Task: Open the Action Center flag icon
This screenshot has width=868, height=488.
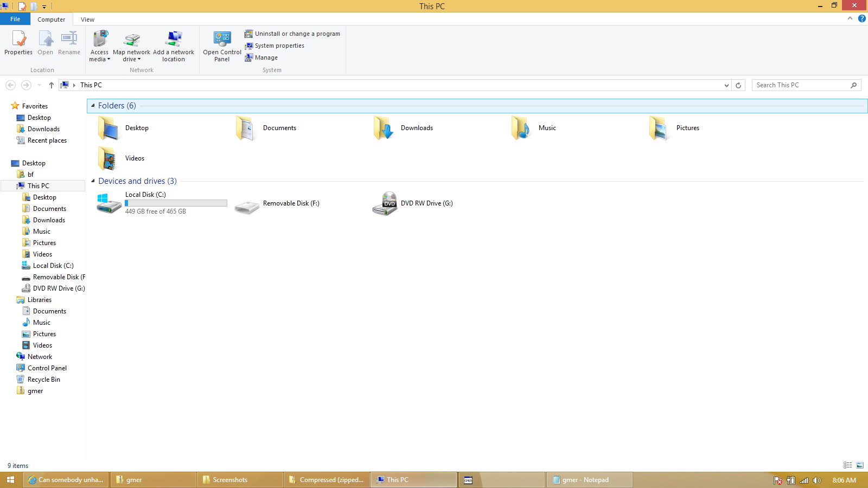Action: click(x=778, y=480)
